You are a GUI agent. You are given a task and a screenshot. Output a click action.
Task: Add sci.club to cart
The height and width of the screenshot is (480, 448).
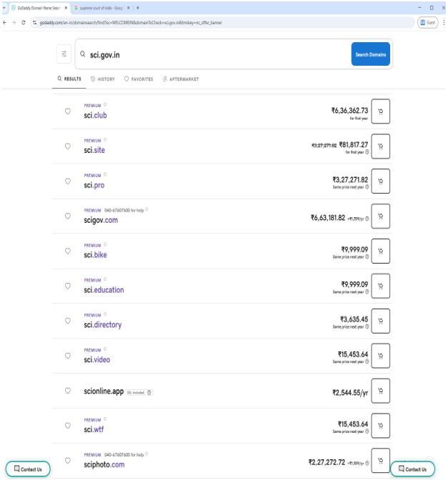(x=380, y=111)
